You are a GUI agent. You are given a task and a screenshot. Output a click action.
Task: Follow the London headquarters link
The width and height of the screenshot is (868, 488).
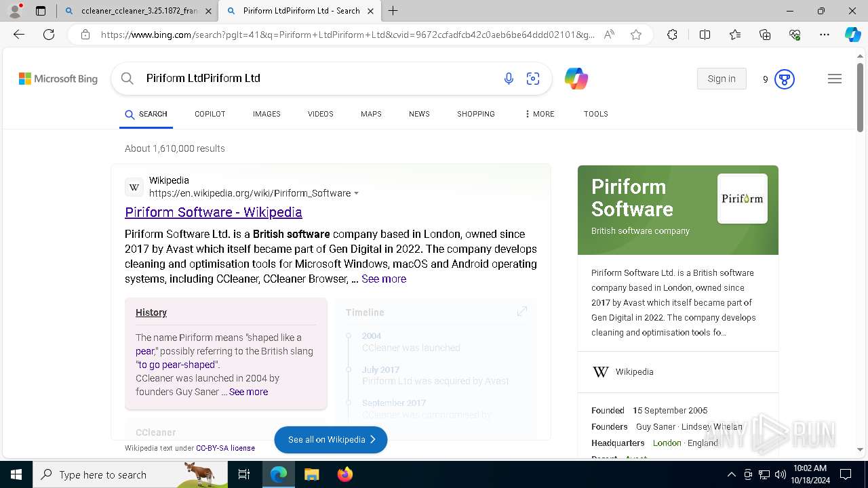click(x=667, y=443)
